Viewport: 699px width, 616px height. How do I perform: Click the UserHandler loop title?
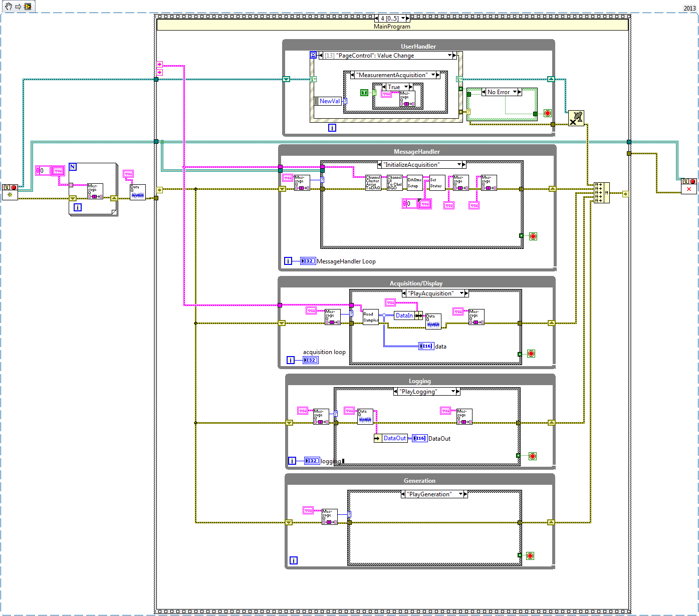pos(418,47)
